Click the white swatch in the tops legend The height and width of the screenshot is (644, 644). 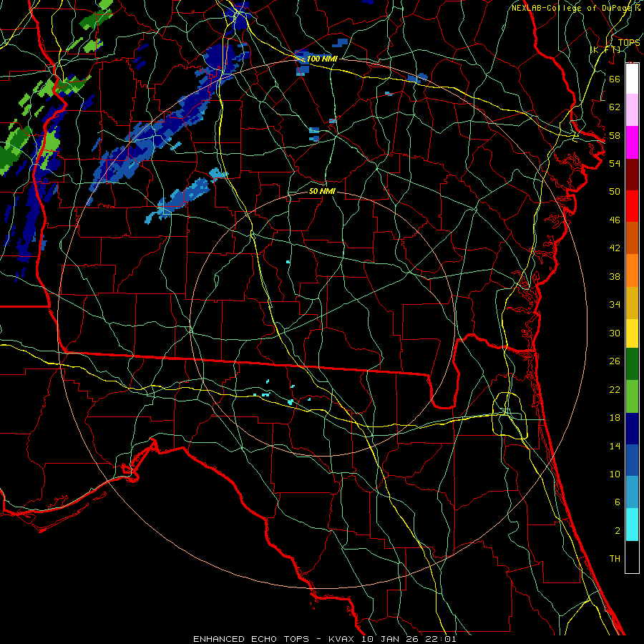[632, 79]
